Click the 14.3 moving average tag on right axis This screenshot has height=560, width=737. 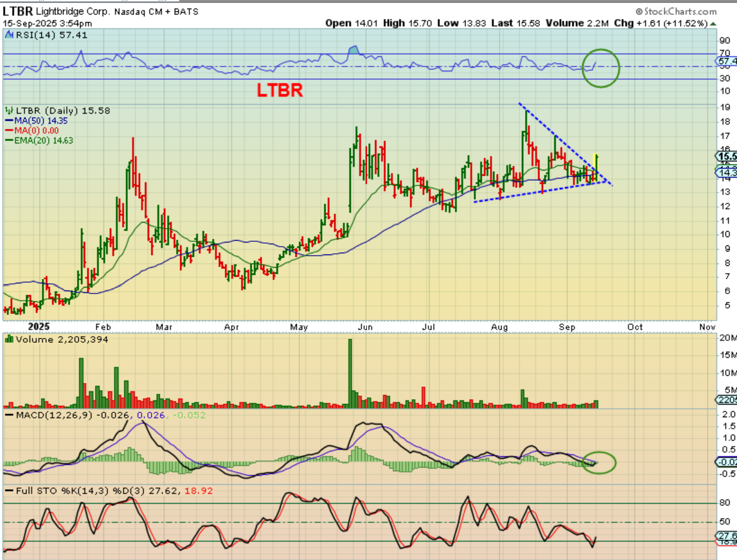click(726, 172)
